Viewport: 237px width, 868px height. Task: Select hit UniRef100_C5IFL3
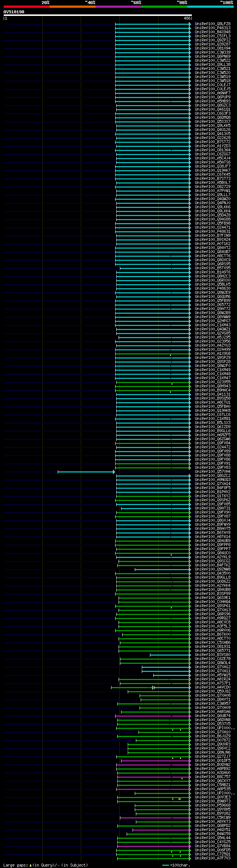(x=213, y=36)
